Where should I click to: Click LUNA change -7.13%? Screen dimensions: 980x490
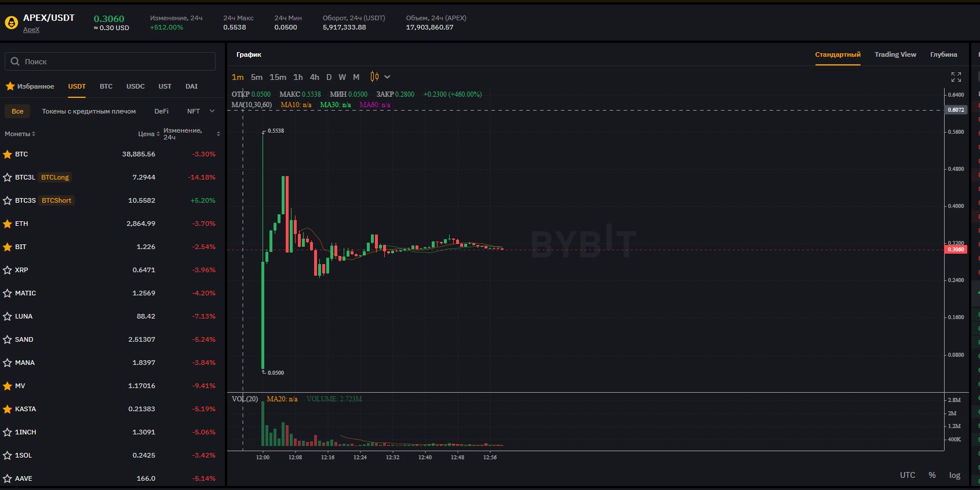204,316
